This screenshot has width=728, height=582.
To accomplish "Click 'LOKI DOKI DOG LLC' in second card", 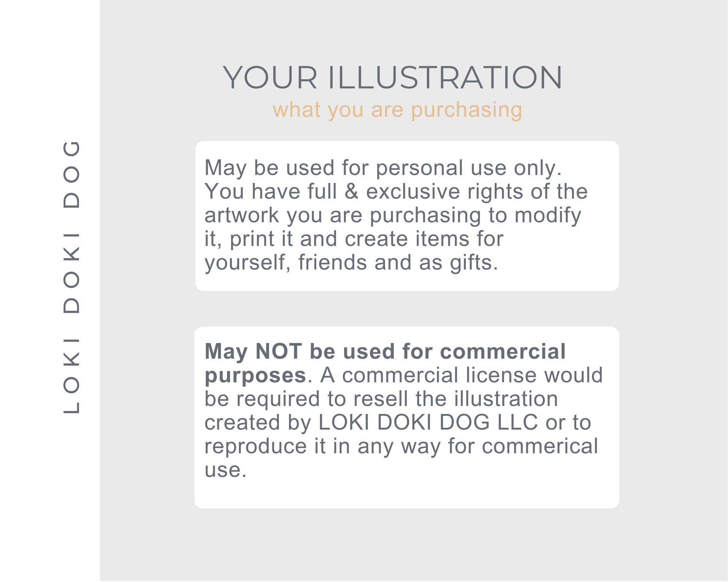I will (x=428, y=422).
